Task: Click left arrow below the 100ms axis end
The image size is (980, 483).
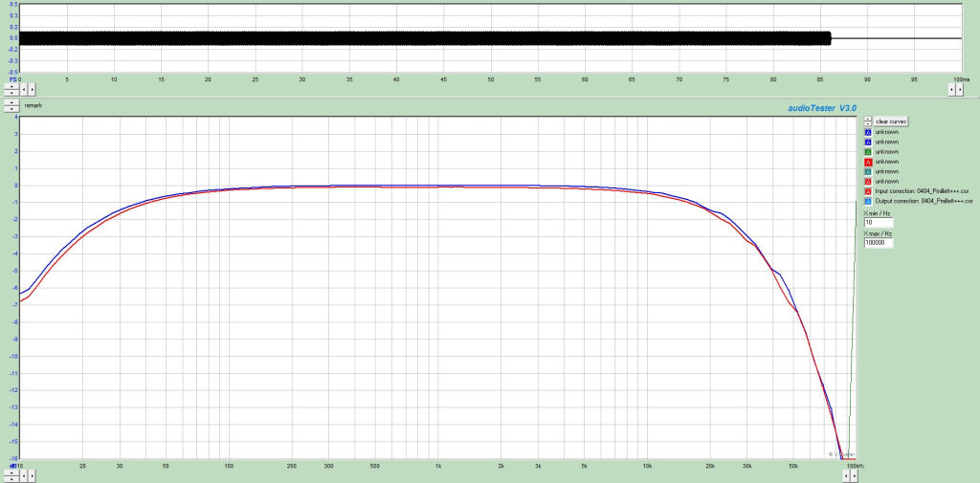Action: click(952, 90)
